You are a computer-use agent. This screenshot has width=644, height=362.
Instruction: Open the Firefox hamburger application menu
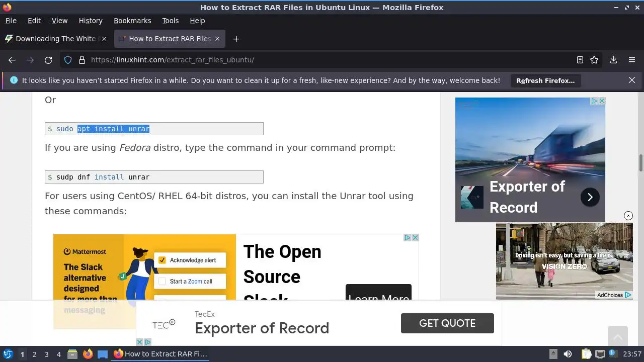(x=632, y=60)
